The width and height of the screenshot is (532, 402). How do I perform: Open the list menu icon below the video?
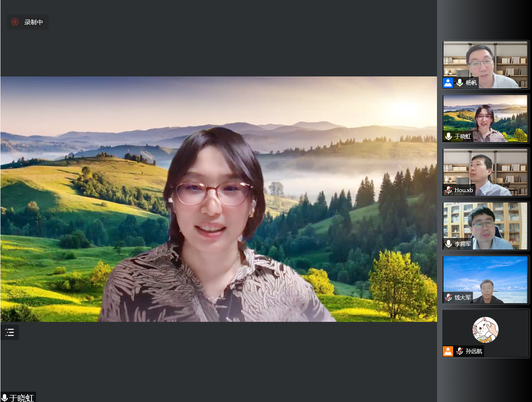point(10,332)
